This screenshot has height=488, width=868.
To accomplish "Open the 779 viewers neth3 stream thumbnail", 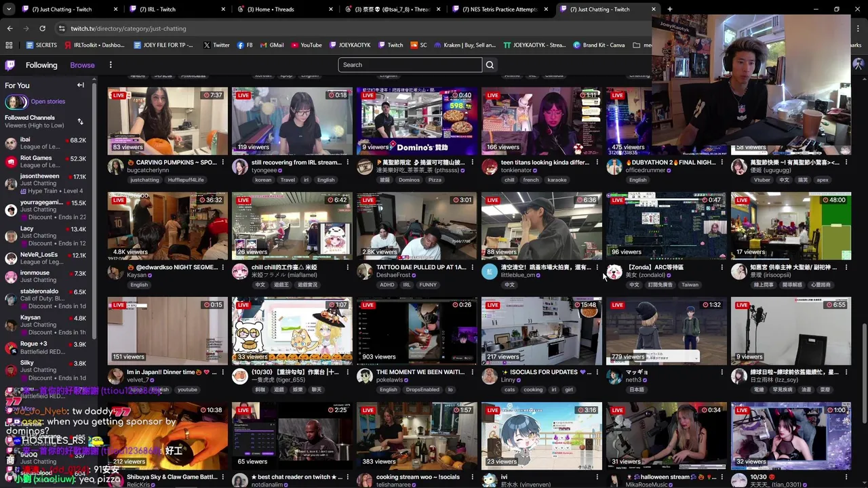I will click(666, 331).
